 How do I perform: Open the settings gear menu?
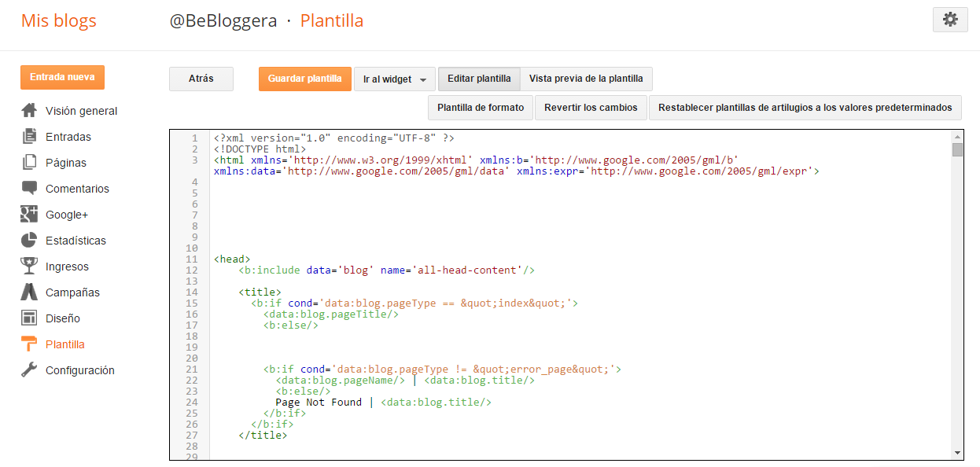(x=949, y=20)
